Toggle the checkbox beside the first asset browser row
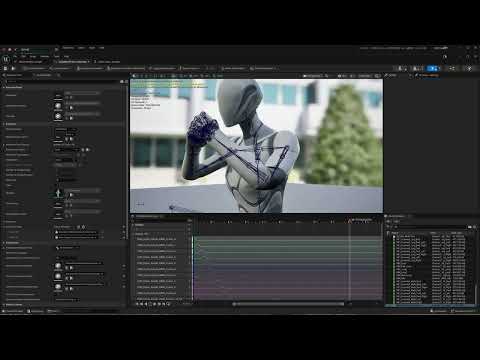Image resolution: width=480 pixels, height=360 pixels. pyautogui.click(x=394, y=236)
